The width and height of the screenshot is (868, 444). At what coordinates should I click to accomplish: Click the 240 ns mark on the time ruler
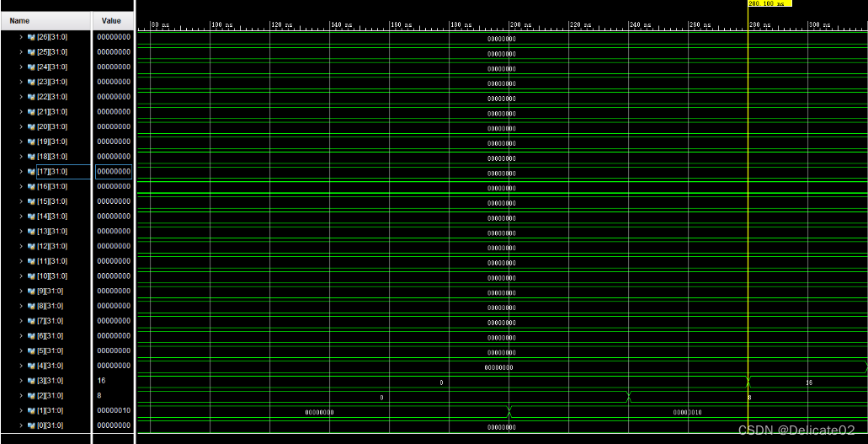pos(638,25)
